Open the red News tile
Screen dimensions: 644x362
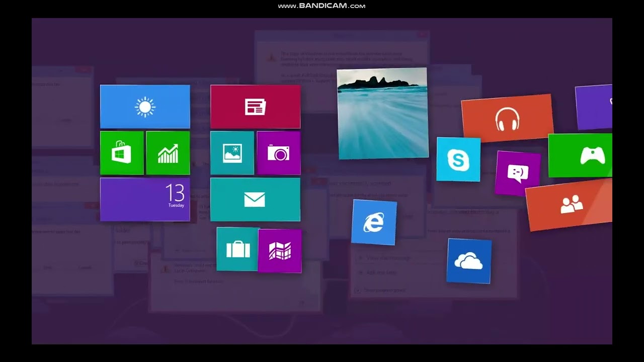[255, 107]
